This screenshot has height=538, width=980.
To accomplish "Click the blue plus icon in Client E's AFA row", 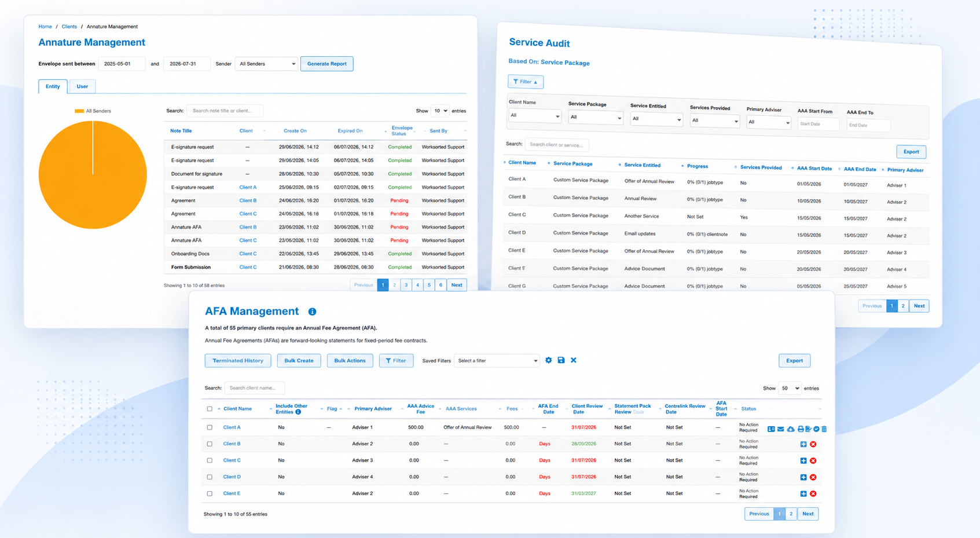I will coord(803,494).
